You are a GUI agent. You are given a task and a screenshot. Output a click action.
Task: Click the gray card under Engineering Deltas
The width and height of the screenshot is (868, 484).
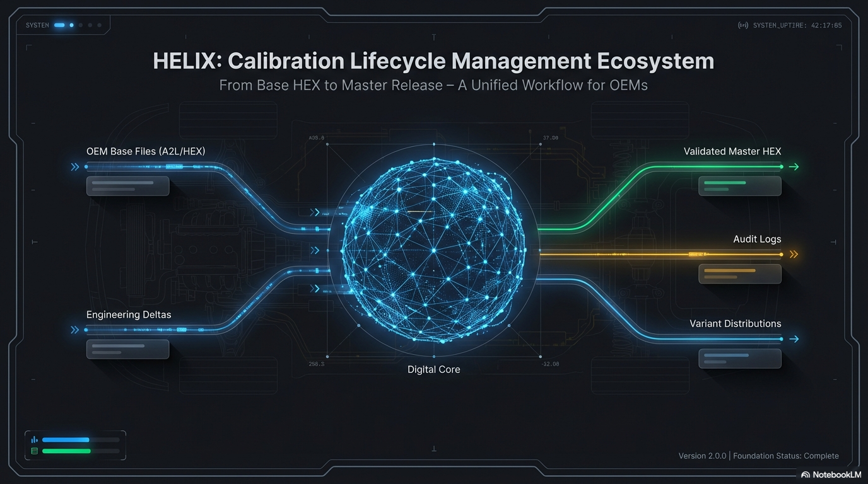coord(127,349)
